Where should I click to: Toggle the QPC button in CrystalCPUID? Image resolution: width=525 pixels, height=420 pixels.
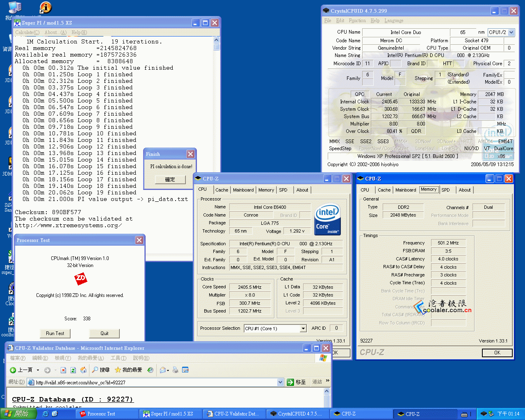(359, 94)
